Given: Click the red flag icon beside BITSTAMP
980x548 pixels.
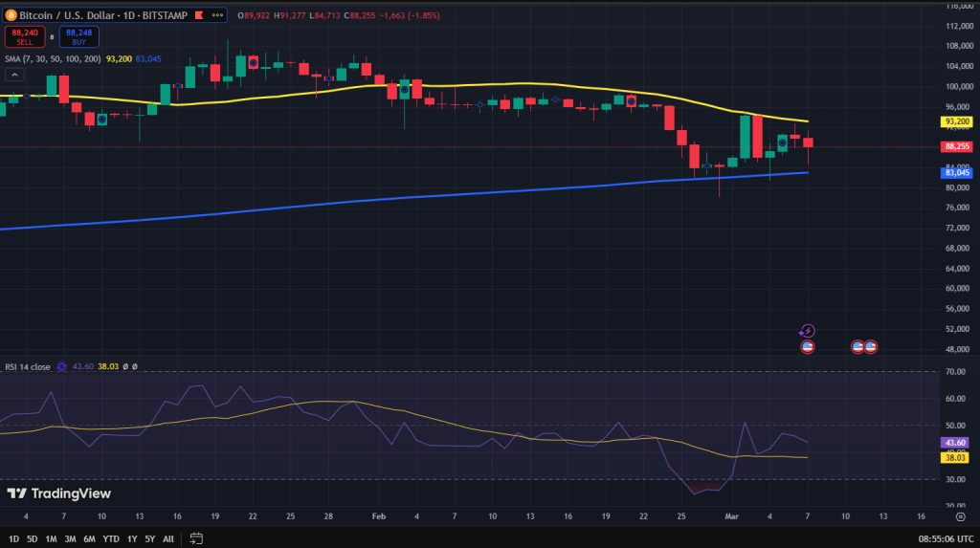Looking at the screenshot, I should 199,15.
